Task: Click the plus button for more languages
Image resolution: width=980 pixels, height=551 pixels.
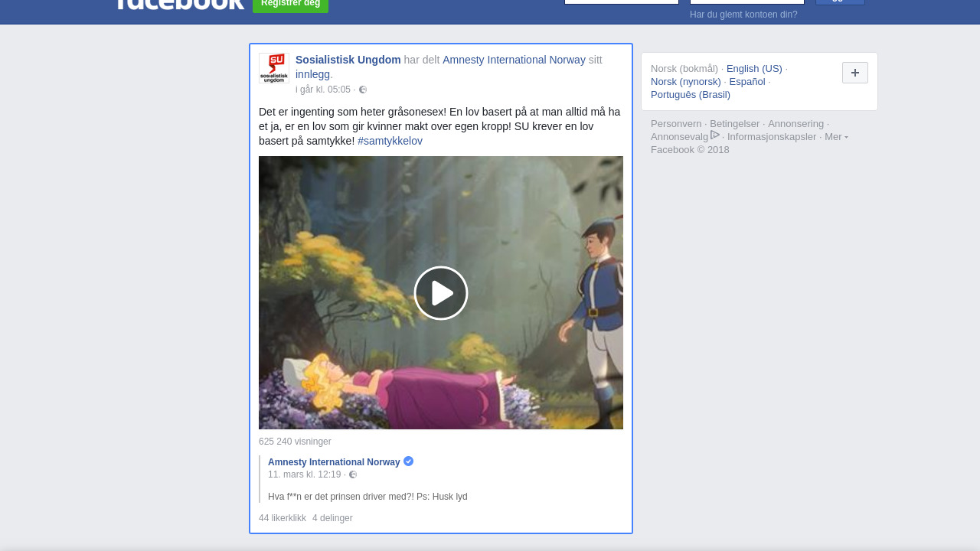Action: 854,73
